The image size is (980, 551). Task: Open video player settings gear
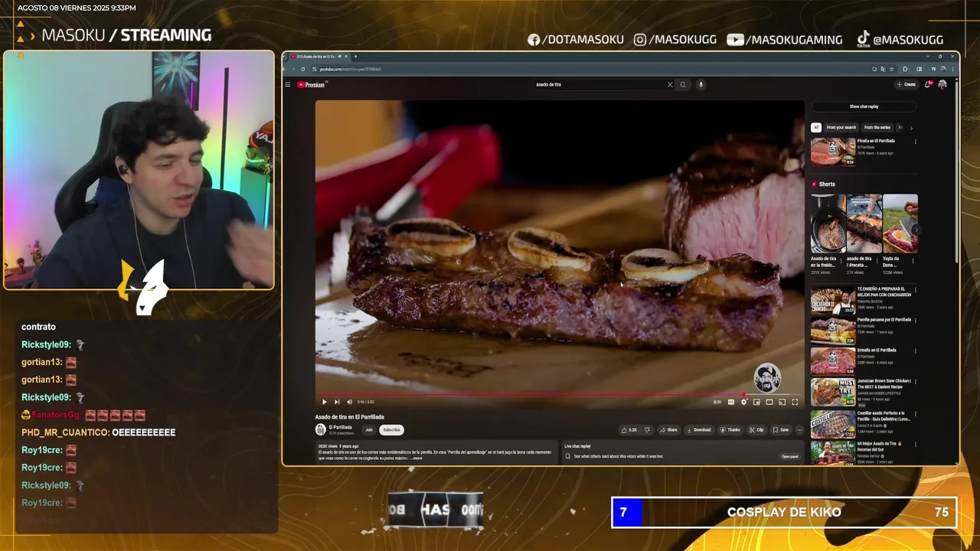coord(744,402)
